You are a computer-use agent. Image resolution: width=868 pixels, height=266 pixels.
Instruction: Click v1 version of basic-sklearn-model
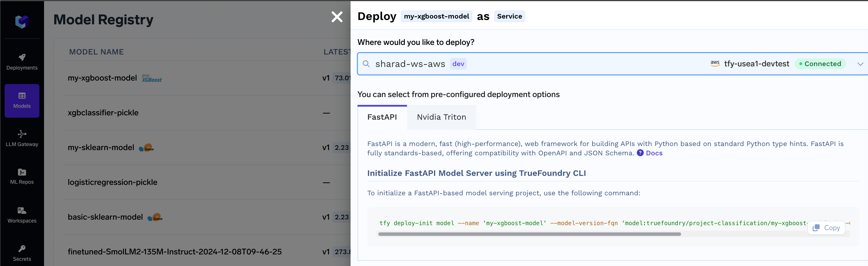pyautogui.click(x=326, y=217)
